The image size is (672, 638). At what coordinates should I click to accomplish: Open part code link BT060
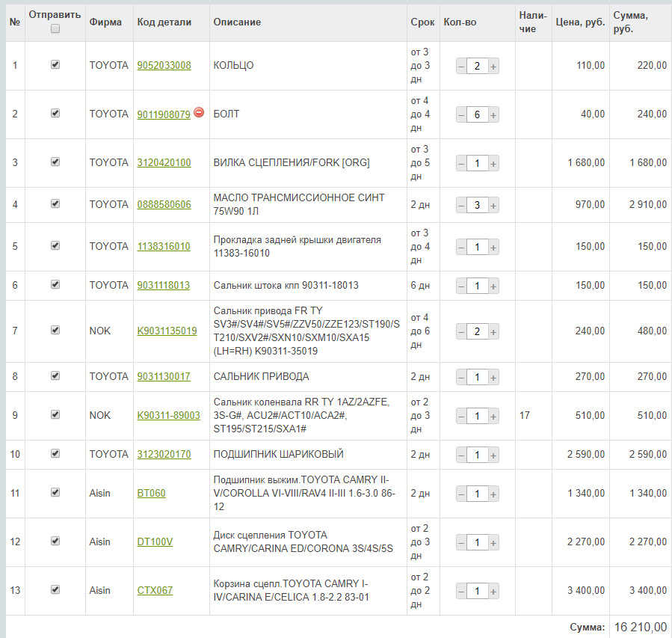click(x=151, y=494)
